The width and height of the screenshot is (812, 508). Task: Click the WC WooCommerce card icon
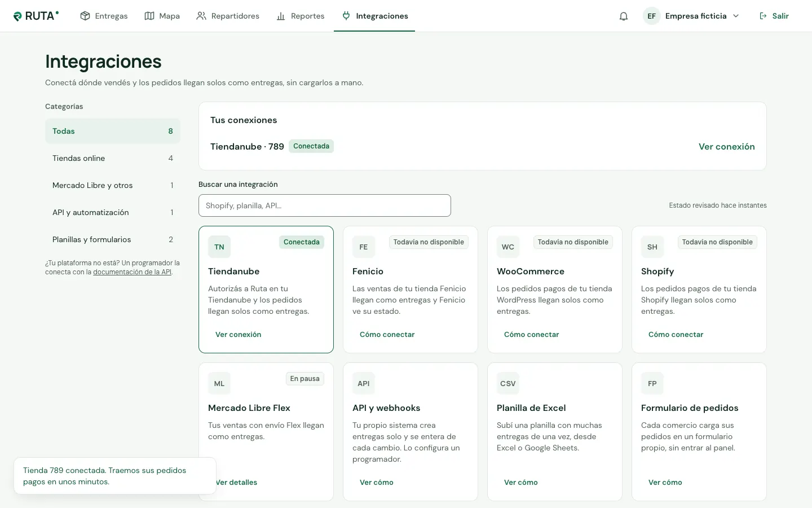tap(508, 247)
